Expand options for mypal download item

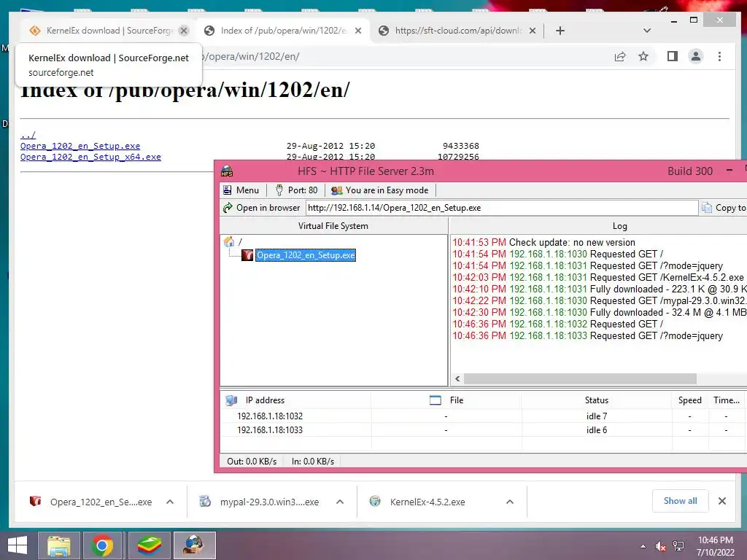[340, 502]
